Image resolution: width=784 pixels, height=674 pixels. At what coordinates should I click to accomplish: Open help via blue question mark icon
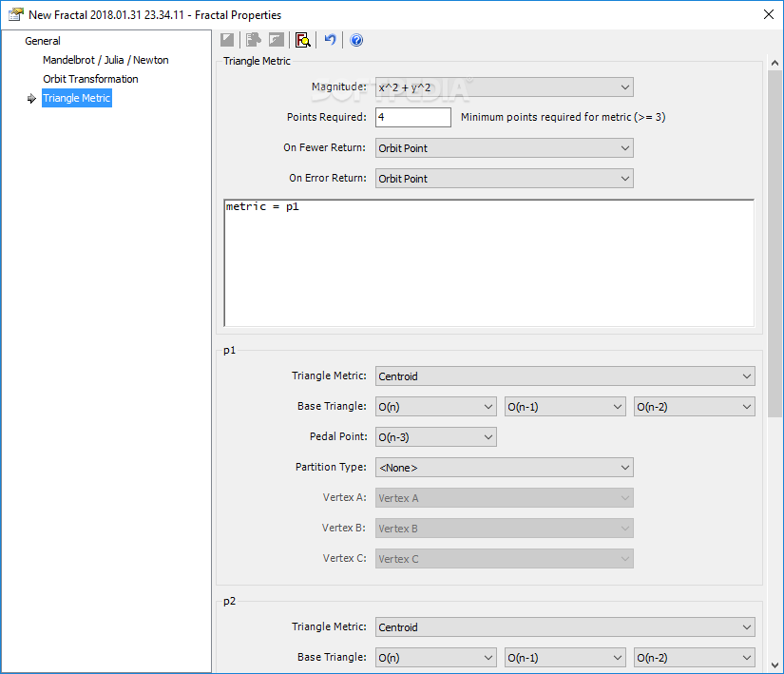[x=356, y=40]
